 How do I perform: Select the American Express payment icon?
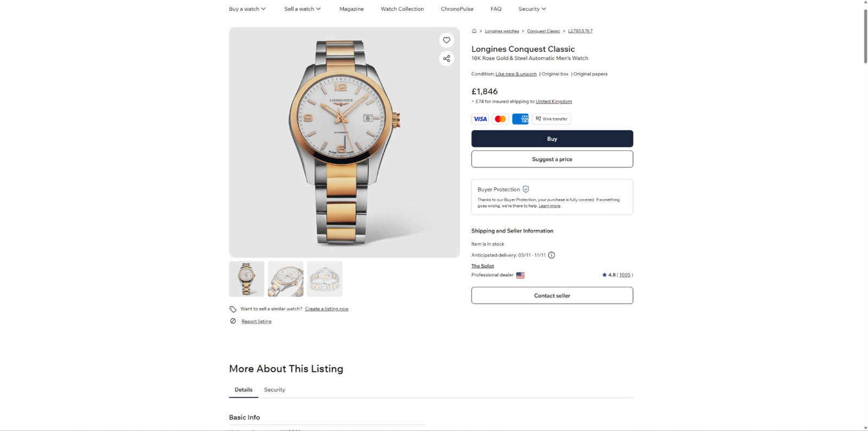[520, 119]
